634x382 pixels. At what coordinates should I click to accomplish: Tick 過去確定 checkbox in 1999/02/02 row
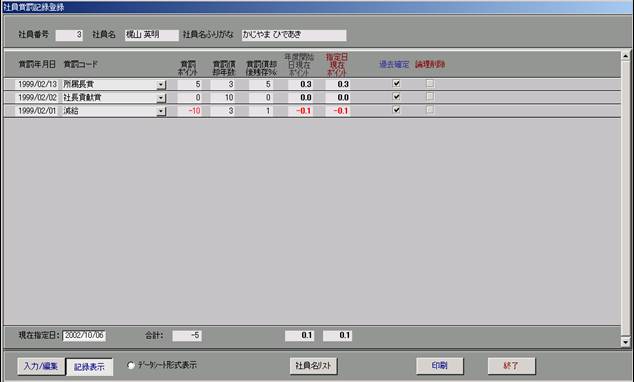click(x=396, y=97)
